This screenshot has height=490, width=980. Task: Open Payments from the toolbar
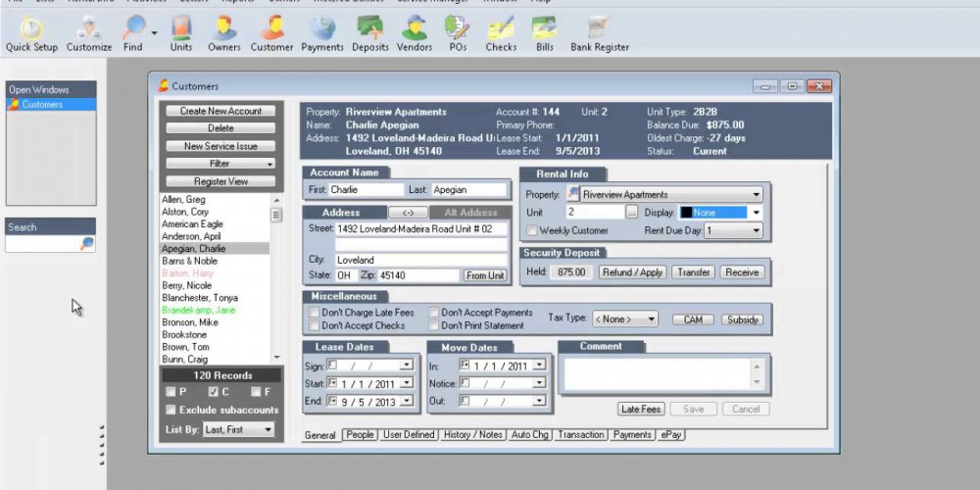(x=322, y=34)
